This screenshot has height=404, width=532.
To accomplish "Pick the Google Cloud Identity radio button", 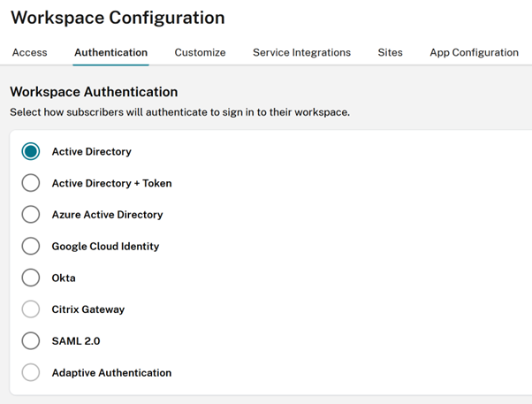I will click(31, 247).
